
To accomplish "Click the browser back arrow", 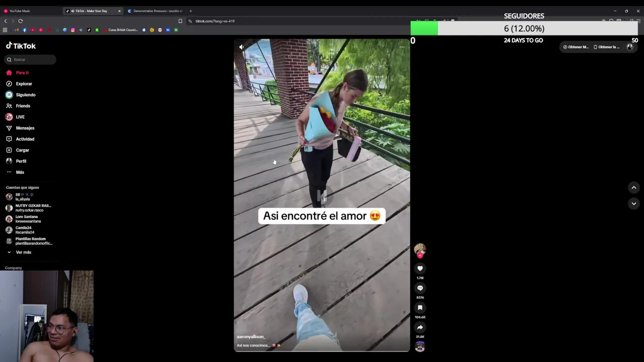I will 6,21.
